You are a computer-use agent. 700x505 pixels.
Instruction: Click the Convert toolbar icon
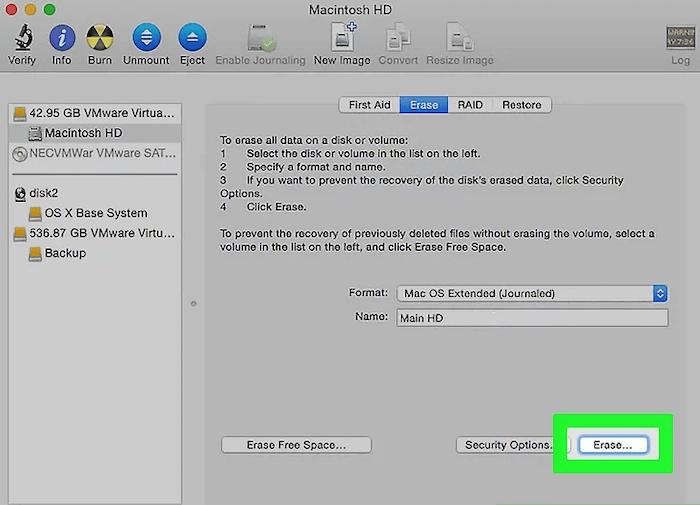[398, 37]
